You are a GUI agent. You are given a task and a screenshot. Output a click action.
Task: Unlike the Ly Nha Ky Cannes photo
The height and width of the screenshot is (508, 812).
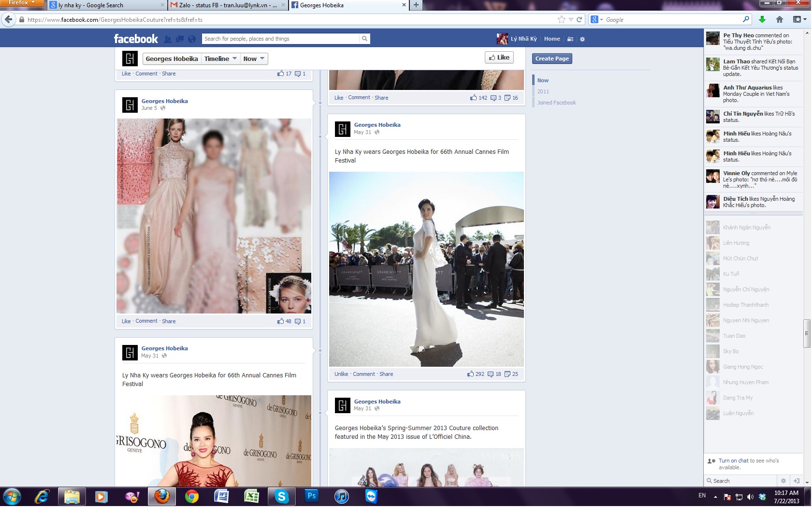click(341, 374)
